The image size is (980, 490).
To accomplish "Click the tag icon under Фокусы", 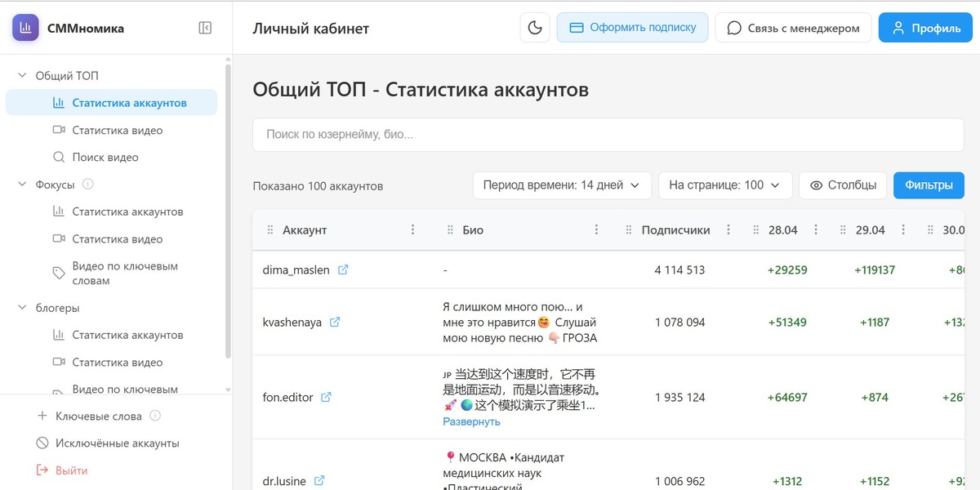I will coord(58,273).
